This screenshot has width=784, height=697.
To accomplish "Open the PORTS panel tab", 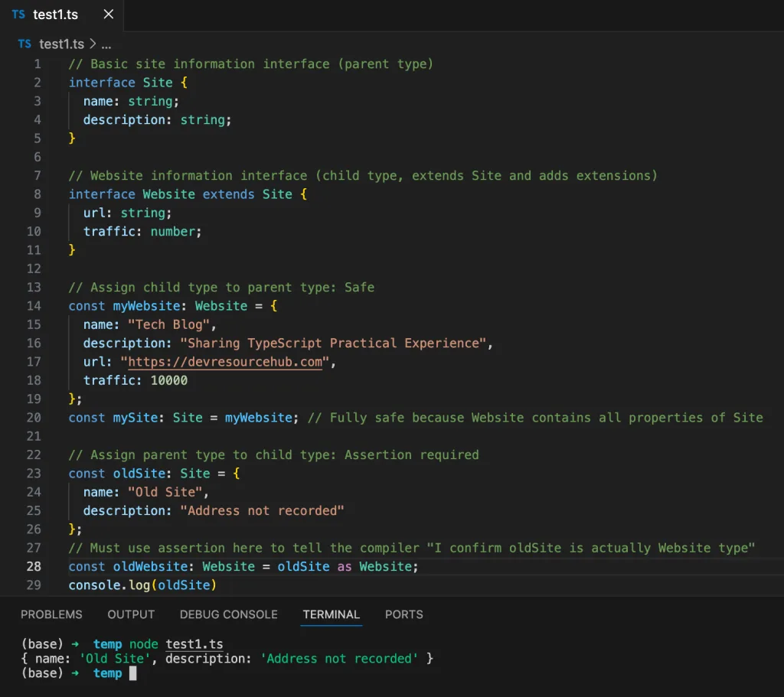I will pyautogui.click(x=403, y=614).
